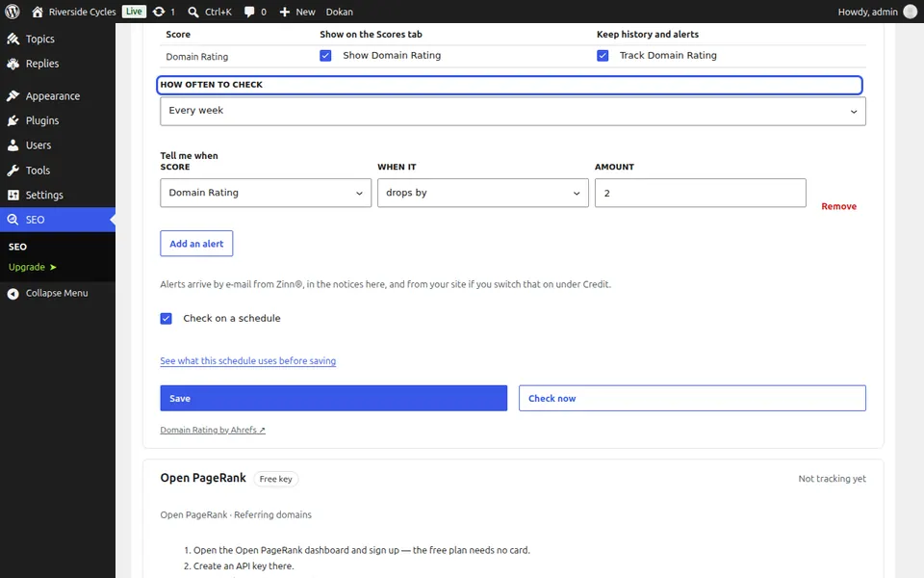This screenshot has height=578, width=924.
Task: Click the Appearance paintbrush icon
Action: [x=13, y=96]
